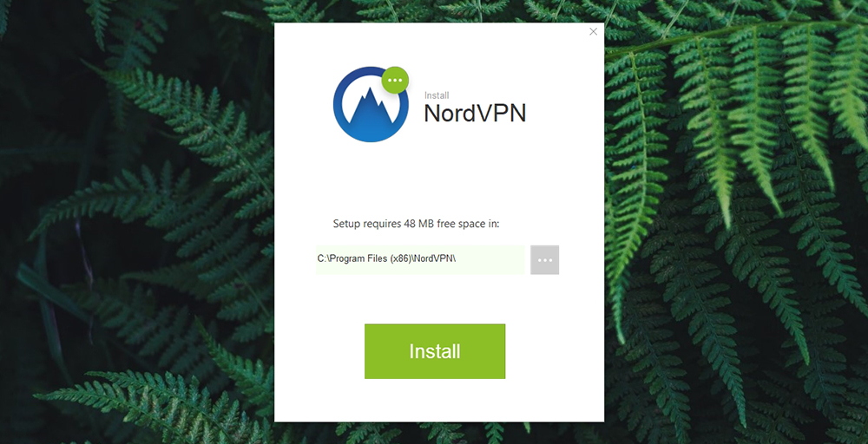The height and width of the screenshot is (444, 868).
Task: Click the word "Install" on green button
Action: point(435,352)
